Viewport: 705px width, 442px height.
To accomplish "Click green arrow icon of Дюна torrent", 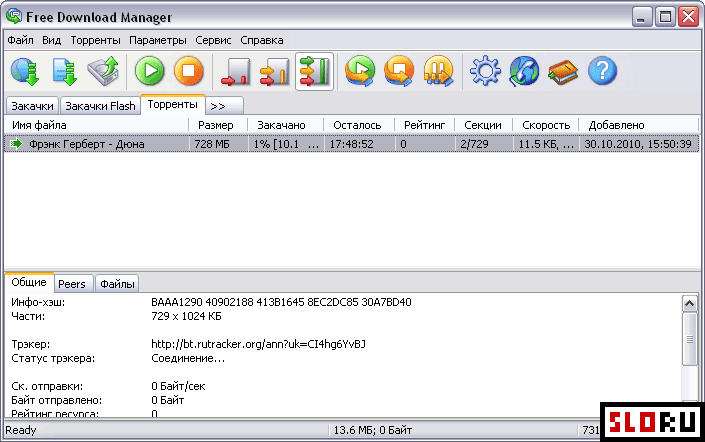I will [x=16, y=143].
